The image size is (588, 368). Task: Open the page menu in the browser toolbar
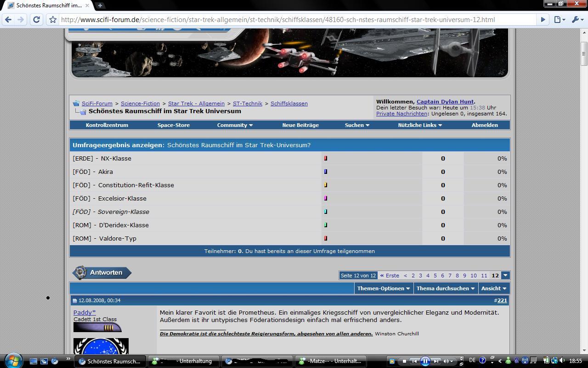coord(559,20)
